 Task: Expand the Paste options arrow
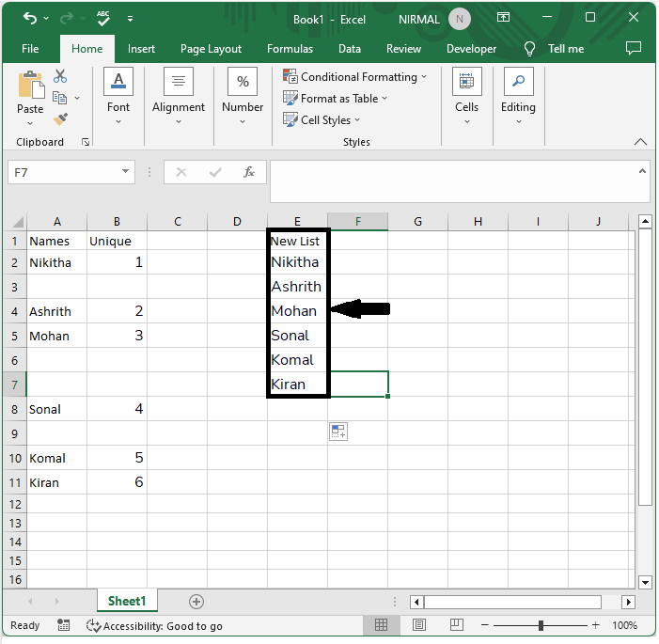(30, 123)
